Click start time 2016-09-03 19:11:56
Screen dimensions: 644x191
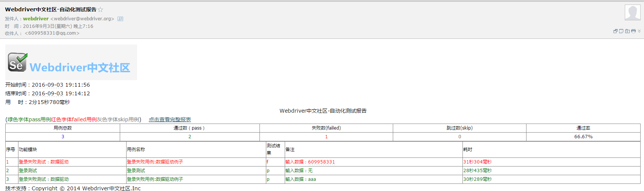[61, 85]
